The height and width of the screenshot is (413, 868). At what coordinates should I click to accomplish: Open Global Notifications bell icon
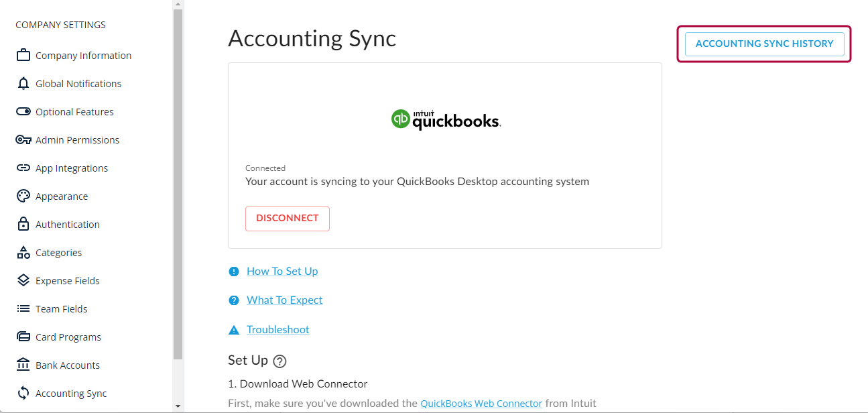(x=21, y=83)
